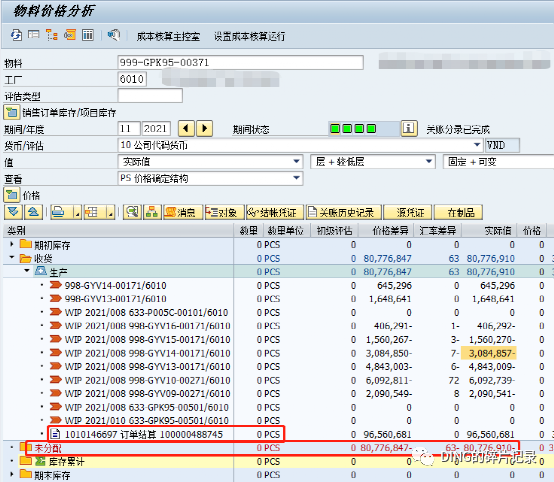Open the layout options dropdown arrow

coord(111,213)
